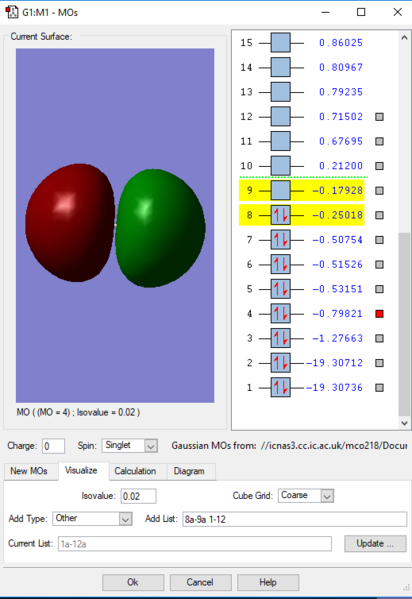Image resolution: width=412 pixels, height=599 pixels.
Task: Click the Cancel button
Action: coord(200,582)
